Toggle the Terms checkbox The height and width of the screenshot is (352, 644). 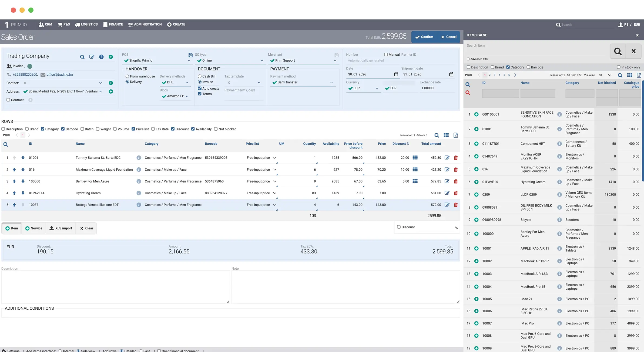(200, 94)
